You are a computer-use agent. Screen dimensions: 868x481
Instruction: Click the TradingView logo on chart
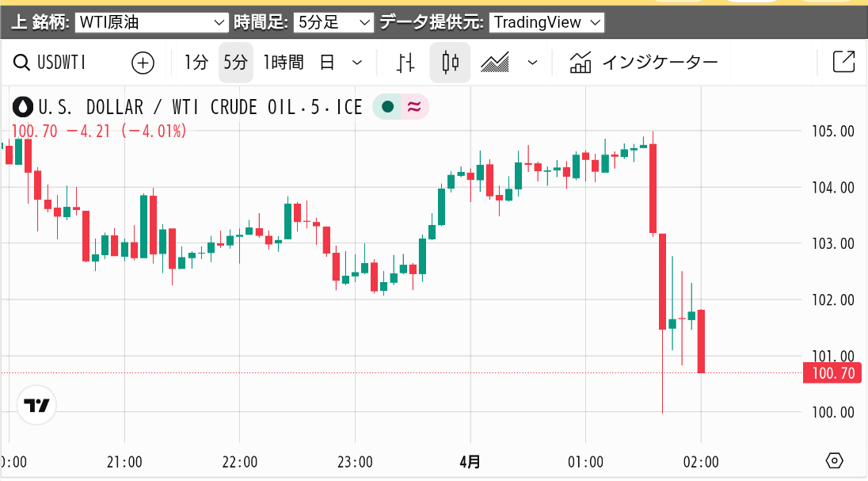pos(36,406)
